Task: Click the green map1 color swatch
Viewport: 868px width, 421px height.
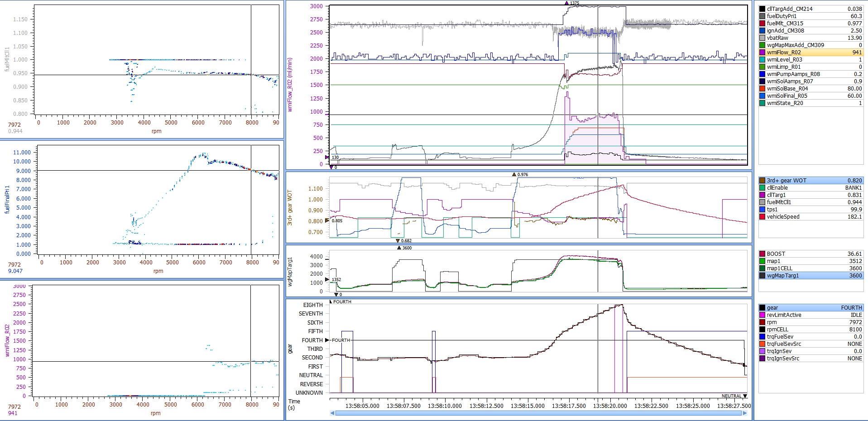Action: pyautogui.click(x=762, y=261)
